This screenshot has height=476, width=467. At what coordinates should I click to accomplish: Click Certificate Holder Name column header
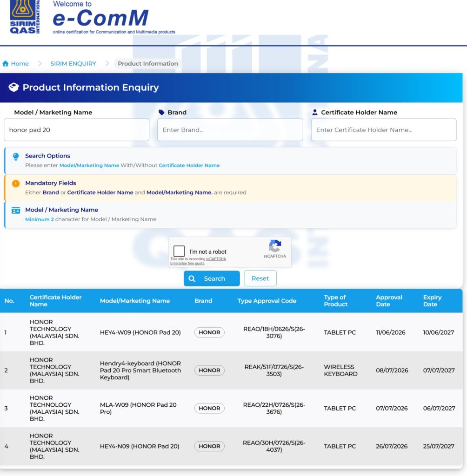click(x=56, y=301)
